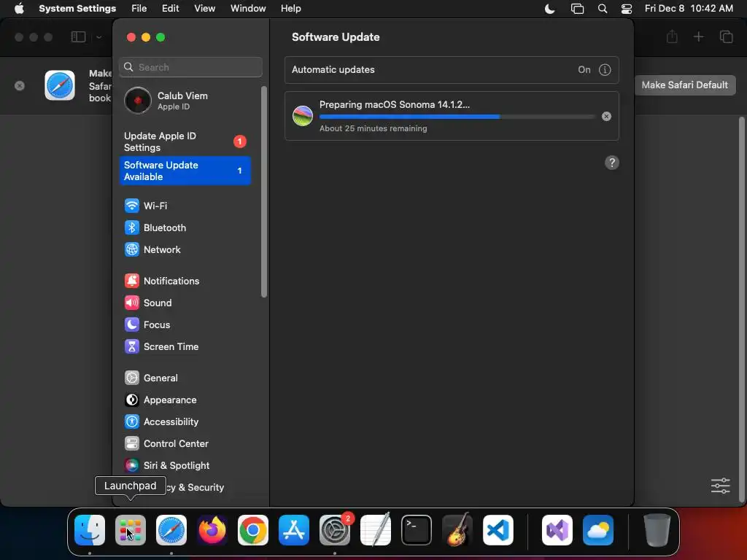Open the Window menu

pos(248,9)
